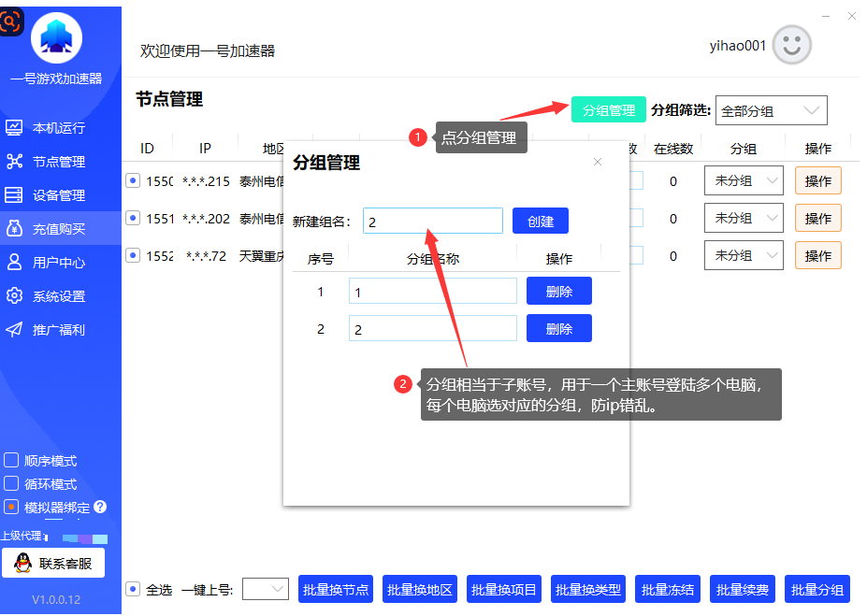Click the 节点管理 node icon in sidebar

click(x=14, y=162)
